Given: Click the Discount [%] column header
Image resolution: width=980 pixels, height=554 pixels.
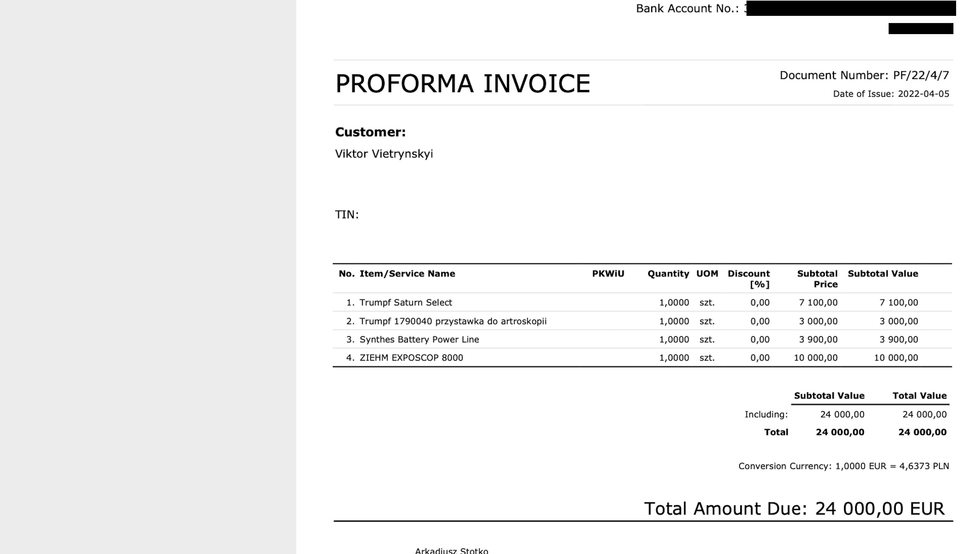Looking at the screenshot, I should click(x=748, y=279).
